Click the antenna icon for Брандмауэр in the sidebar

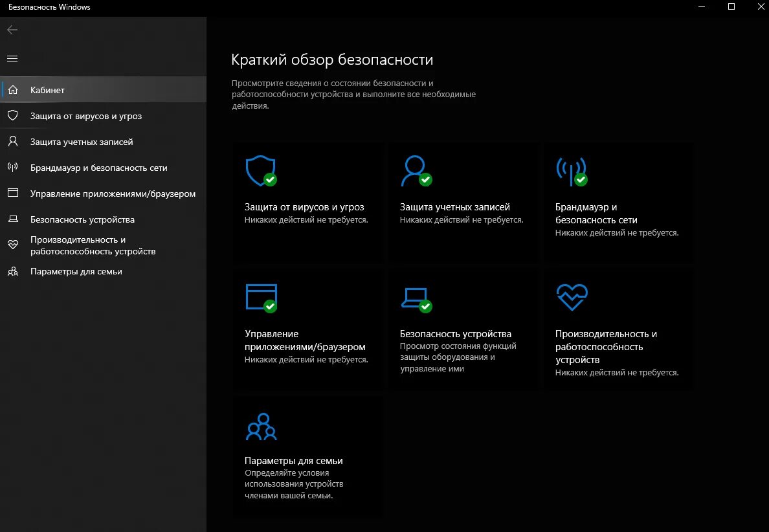[x=13, y=167]
